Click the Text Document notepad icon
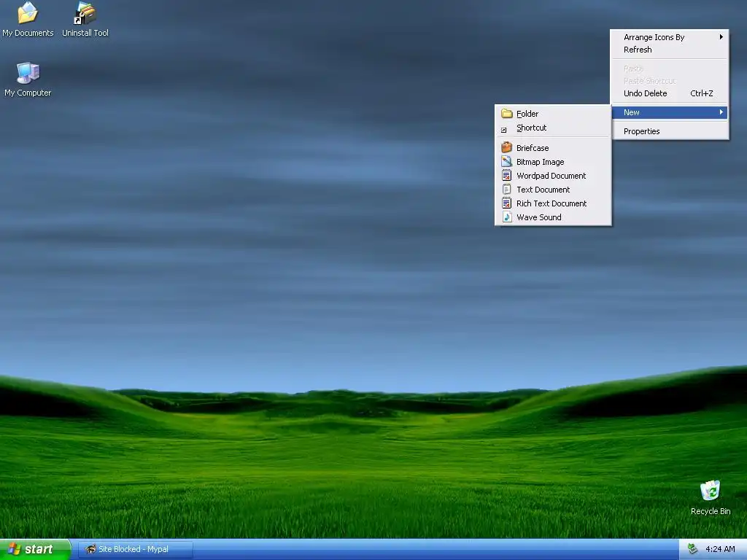The image size is (747, 560). pos(507,189)
